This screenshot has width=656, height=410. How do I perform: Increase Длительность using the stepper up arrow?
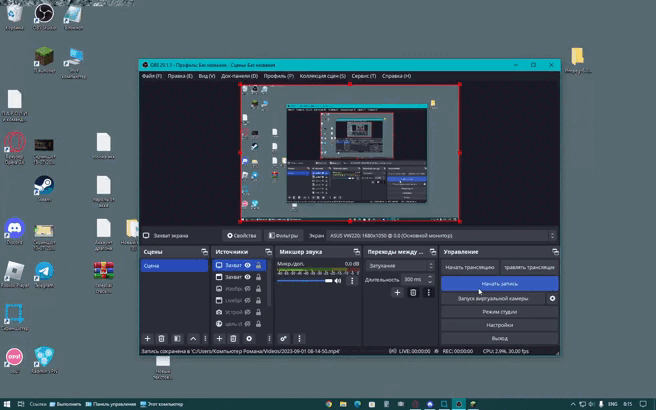pyautogui.click(x=430, y=277)
